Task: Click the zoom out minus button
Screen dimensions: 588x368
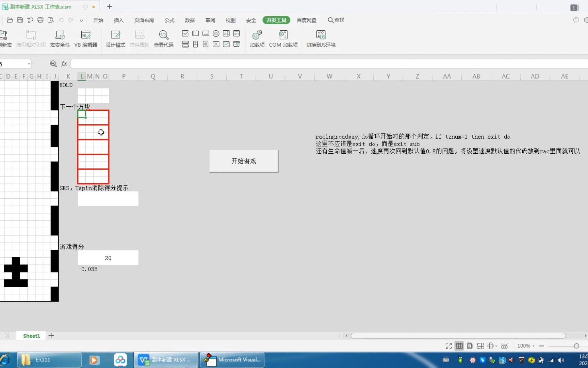Action: point(541,346)
